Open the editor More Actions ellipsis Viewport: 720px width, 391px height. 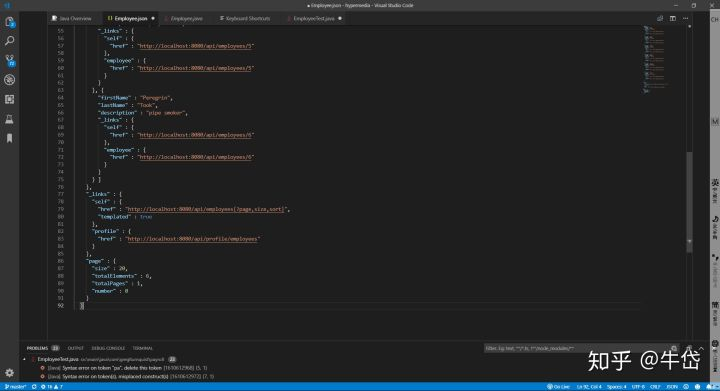686,18
